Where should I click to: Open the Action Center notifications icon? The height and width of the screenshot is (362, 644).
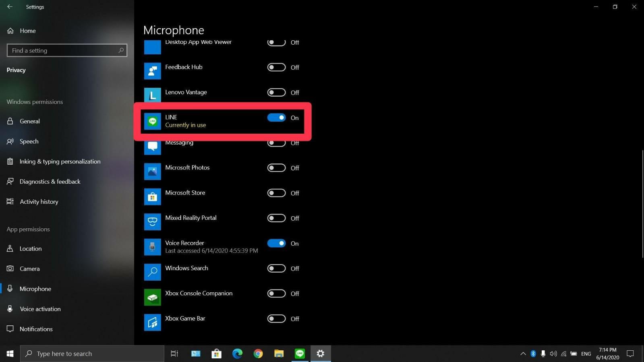tap(630, 354)
